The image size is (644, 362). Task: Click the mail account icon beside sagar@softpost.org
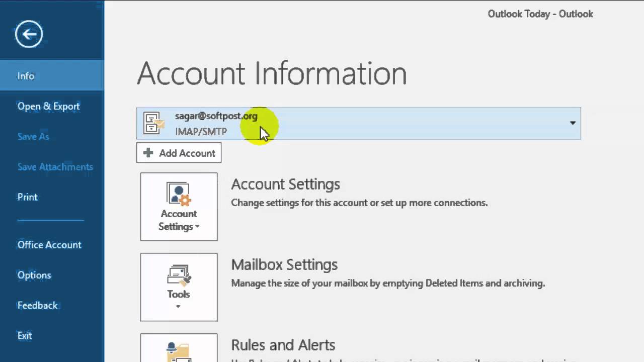(153, 123)
